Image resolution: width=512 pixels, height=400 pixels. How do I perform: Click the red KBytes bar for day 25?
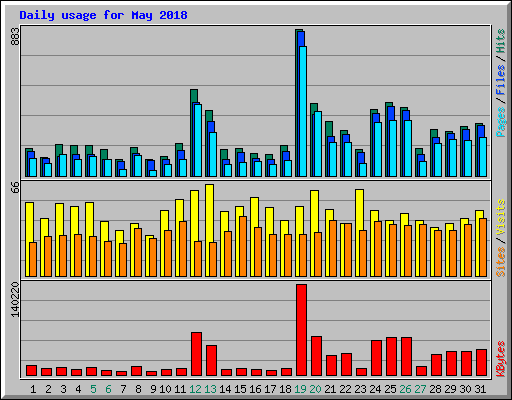coord(391,357)
